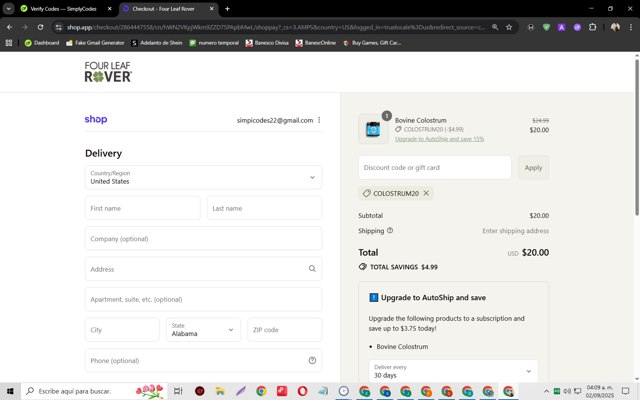Click the Discount code or gift card field

coord(435,167)
